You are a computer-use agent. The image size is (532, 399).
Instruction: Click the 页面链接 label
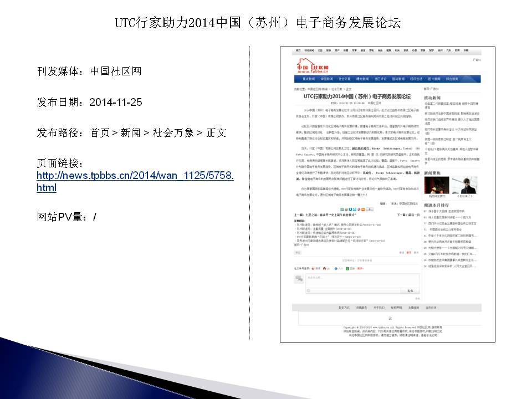[60, 163]
